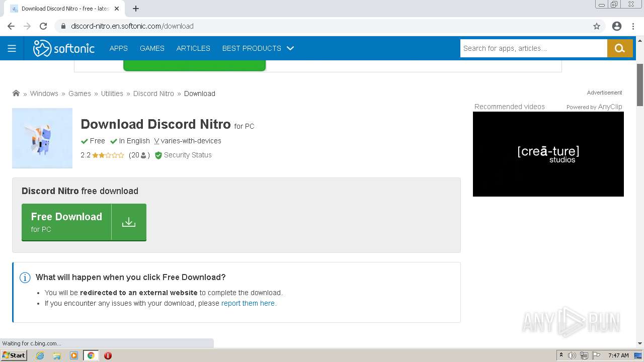Viewport: 644px width, 362px height.
Task: Click the network tray icon
Action: 584,355
